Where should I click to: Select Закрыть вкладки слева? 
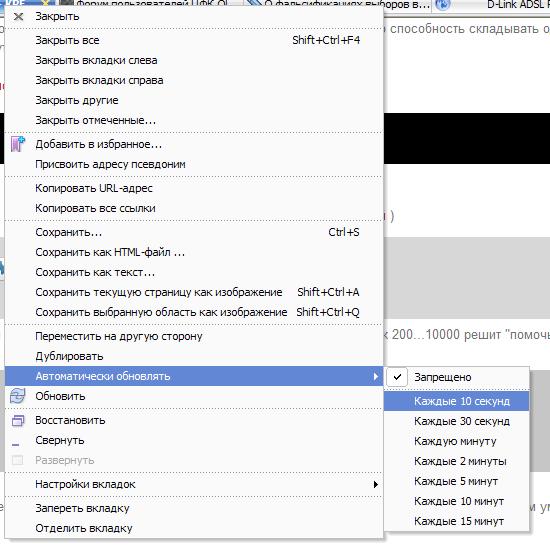click(x=194, y=60)
